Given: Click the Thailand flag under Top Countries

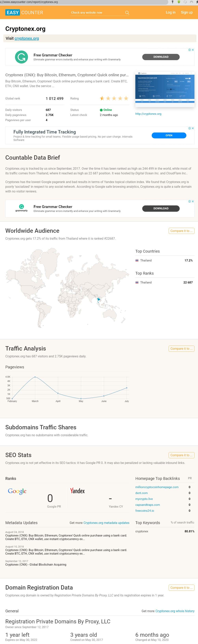Looking at the screenshot, I should (x=137, y=260).
